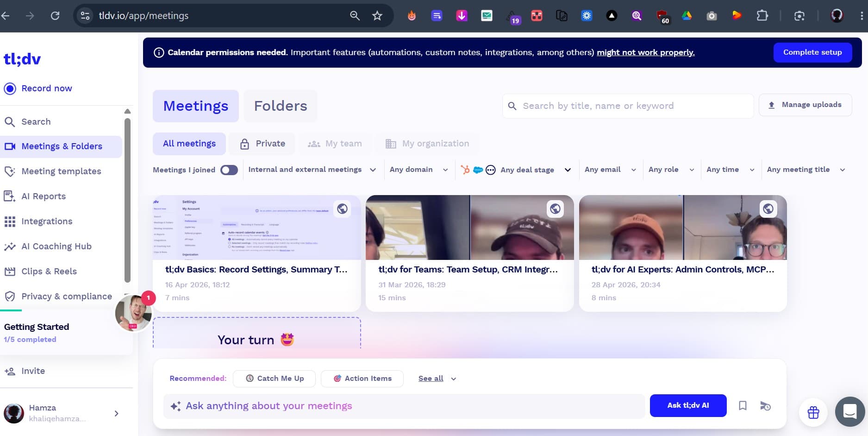Click the CEO video bubble notification

click(134, 313)
